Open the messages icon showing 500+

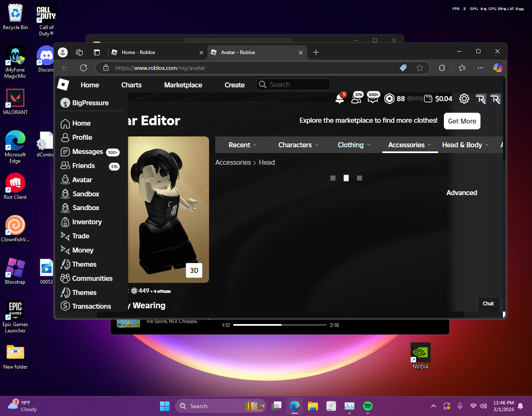[x=373, y=99]
